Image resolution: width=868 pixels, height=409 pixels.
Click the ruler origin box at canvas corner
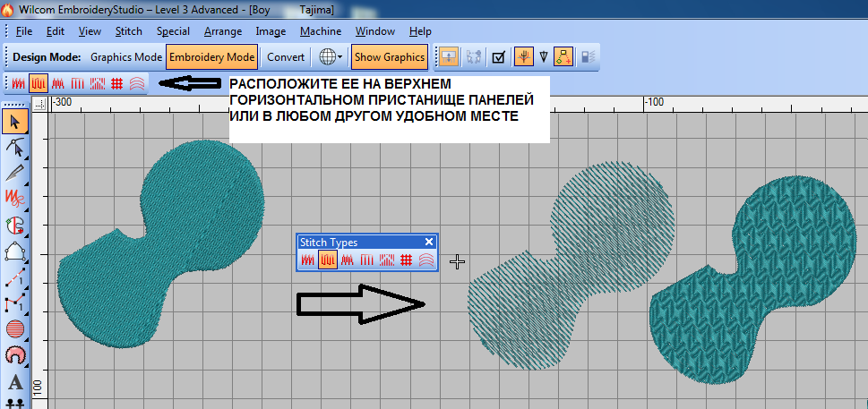(39, 104)
